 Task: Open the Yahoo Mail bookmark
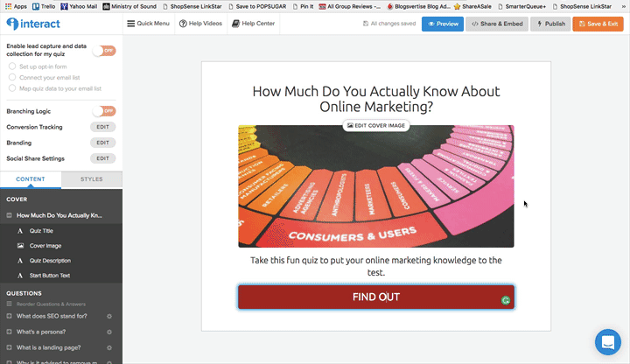pos(79,6)
